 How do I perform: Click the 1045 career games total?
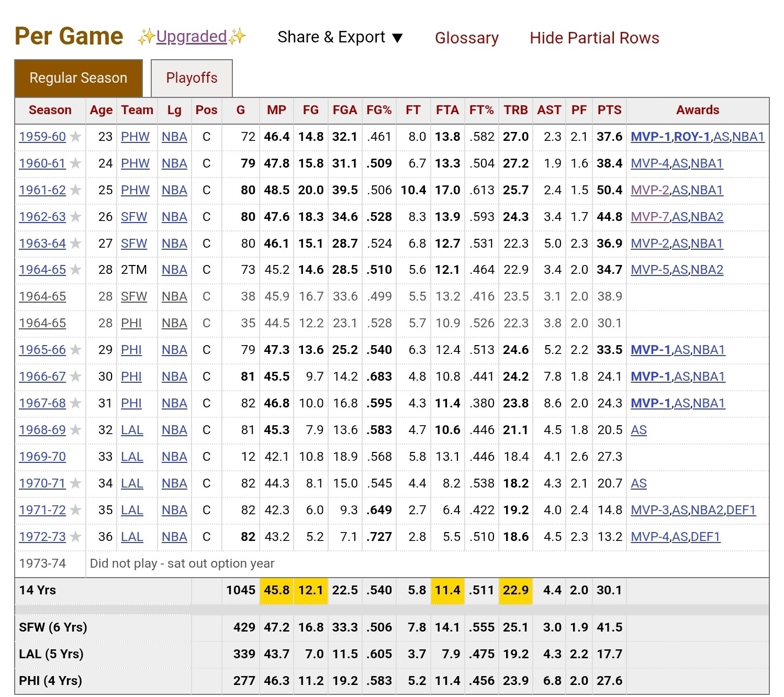241,590
